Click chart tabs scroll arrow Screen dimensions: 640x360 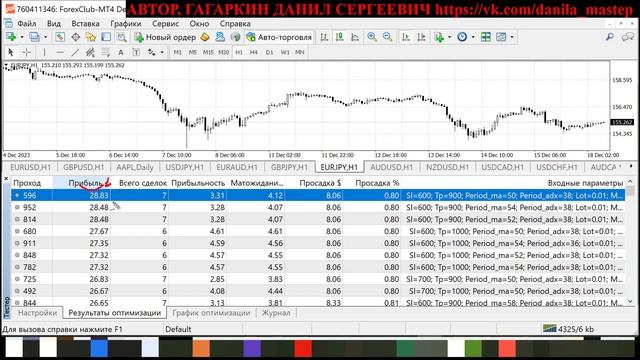coord(631,167)
